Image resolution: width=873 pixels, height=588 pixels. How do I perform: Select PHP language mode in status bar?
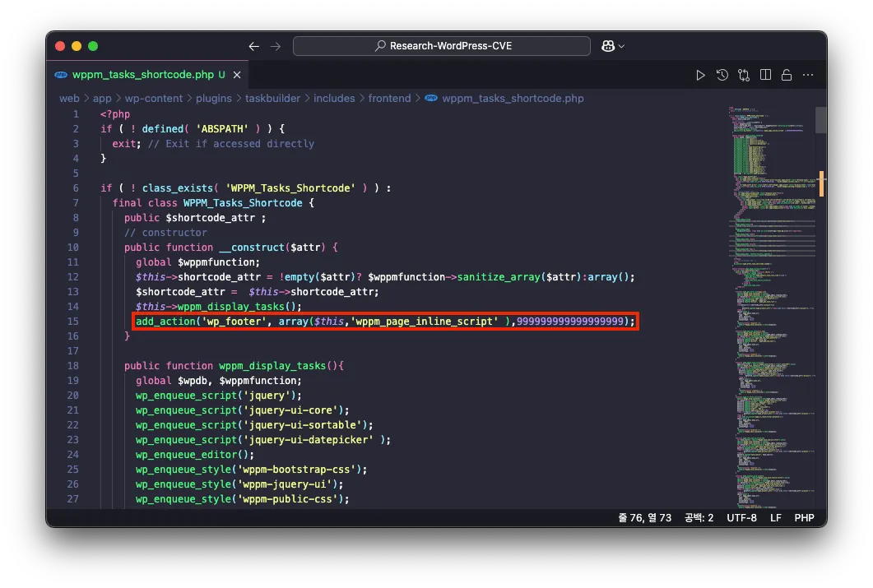coord(804,518)
